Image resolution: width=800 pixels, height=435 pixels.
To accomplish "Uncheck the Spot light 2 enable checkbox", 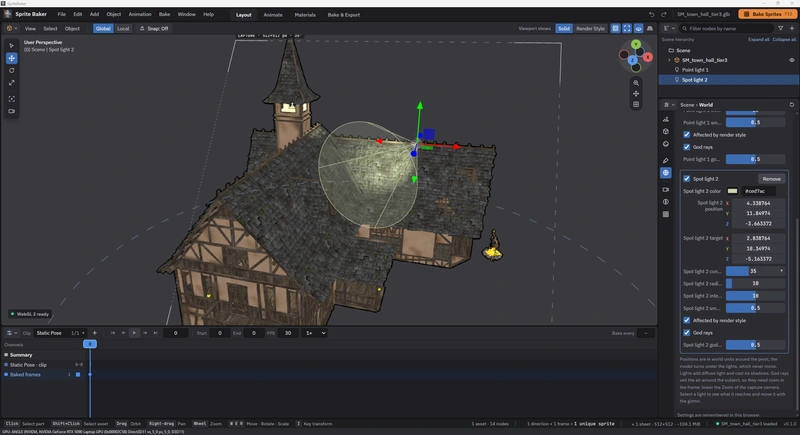I will point(687,178).
